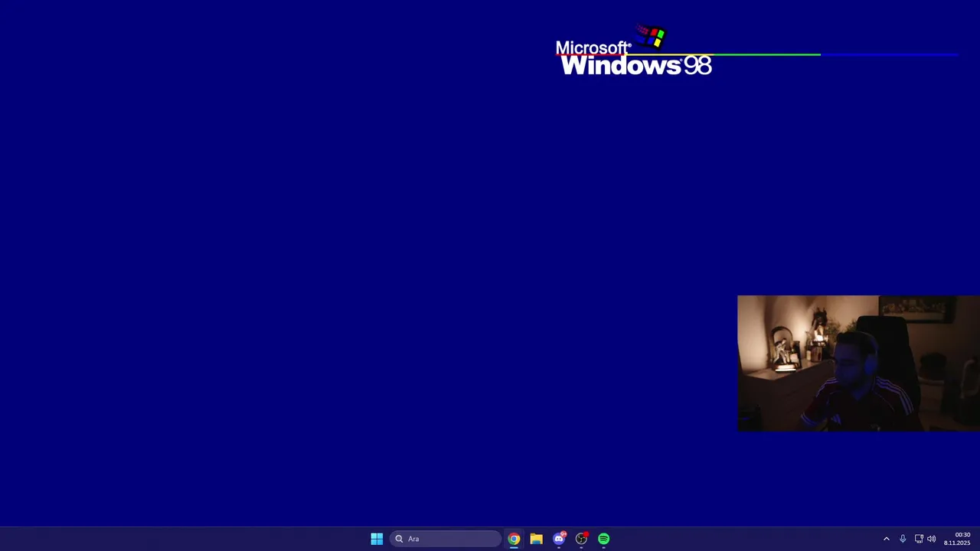The image size is (980, 551).
Task: Open Discord from taskbar
Action: pyautogui.click(x=559, y=539)
